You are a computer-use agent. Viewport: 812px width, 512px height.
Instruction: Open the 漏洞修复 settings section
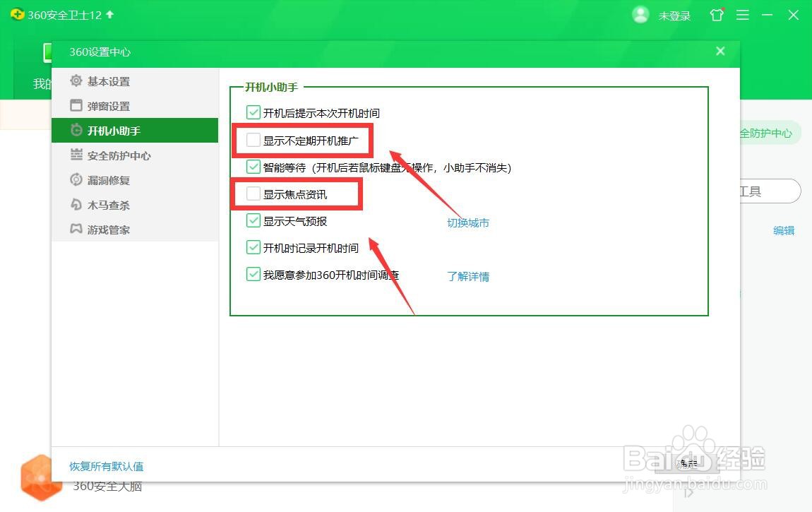pos(135,180)
